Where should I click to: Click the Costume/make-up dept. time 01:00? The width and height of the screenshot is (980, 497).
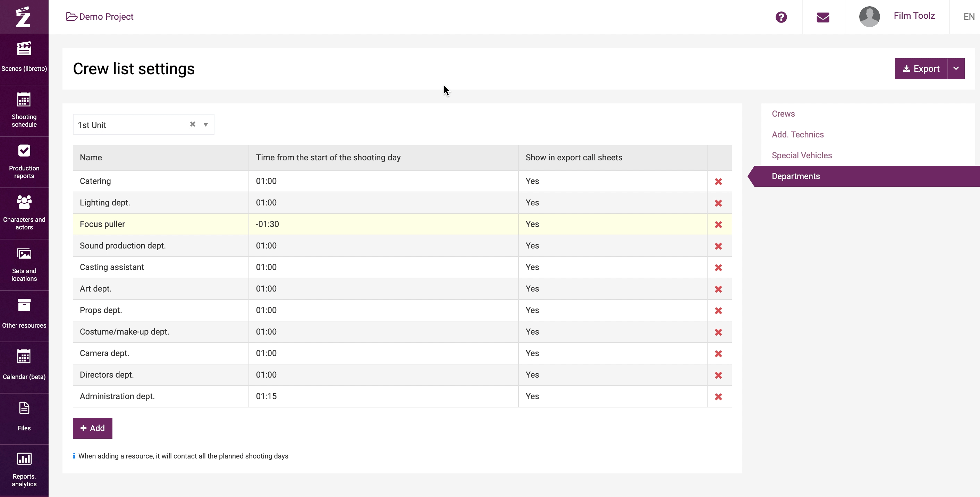[266, 332]
